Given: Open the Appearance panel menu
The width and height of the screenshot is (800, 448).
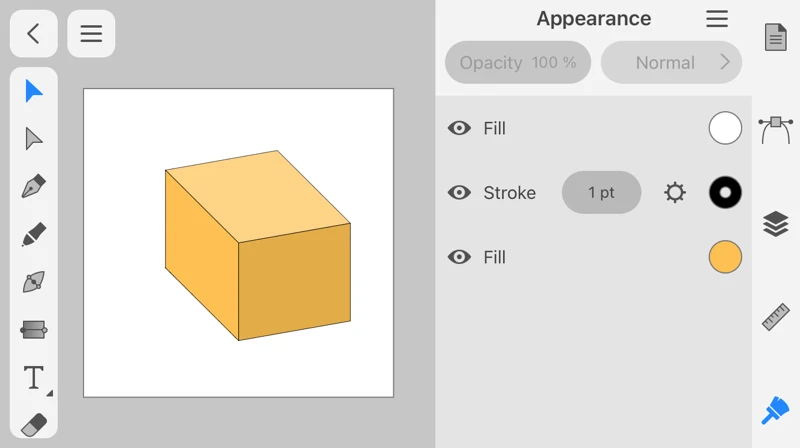Looking at the screenshot, I should (717, 19).
